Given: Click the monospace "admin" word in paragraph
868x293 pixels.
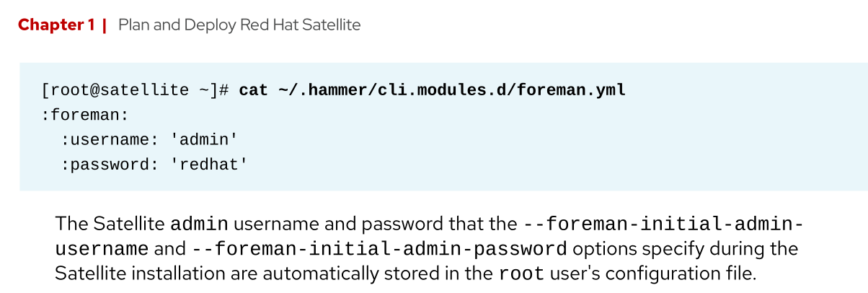Looking at the screenshot, I should pos(200,224).
